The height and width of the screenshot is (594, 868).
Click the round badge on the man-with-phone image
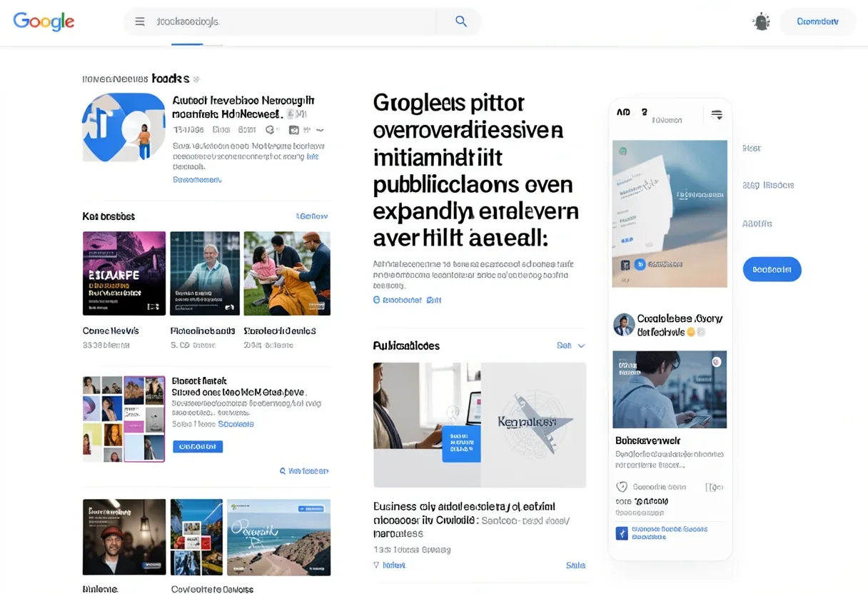click(717, 362)
